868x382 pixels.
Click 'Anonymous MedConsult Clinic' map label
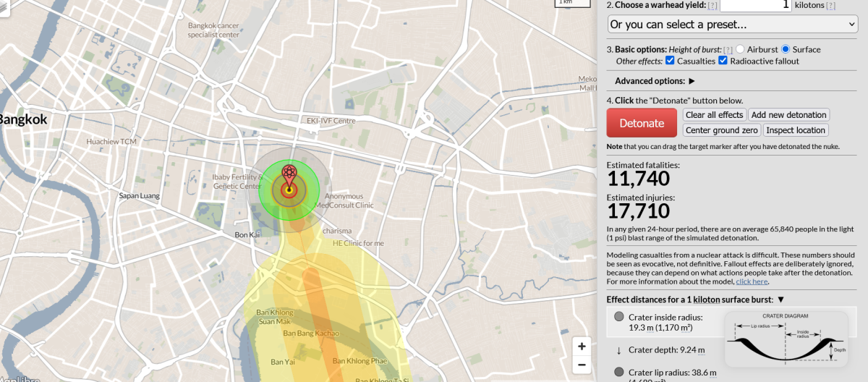pyautogui.click(x=344, y=200)
